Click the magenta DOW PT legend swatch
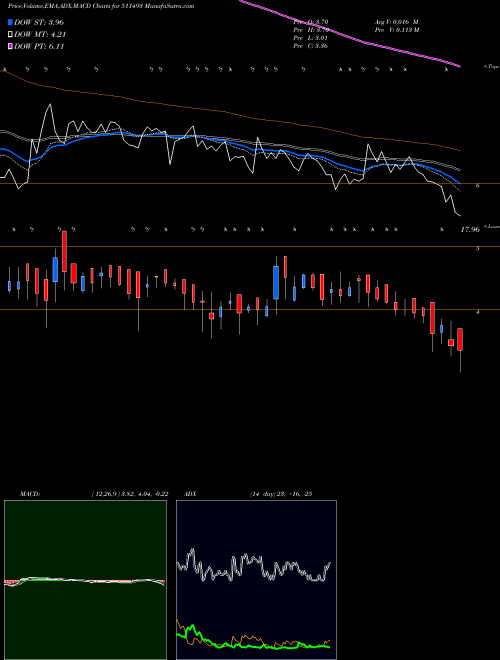The width and height of the screenshot is (500, 660). point(10,47)
